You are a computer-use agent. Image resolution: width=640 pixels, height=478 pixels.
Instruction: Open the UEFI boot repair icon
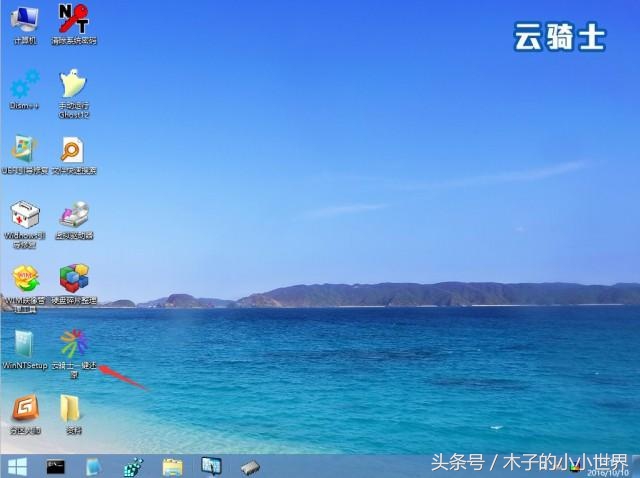tap(24, 150)
